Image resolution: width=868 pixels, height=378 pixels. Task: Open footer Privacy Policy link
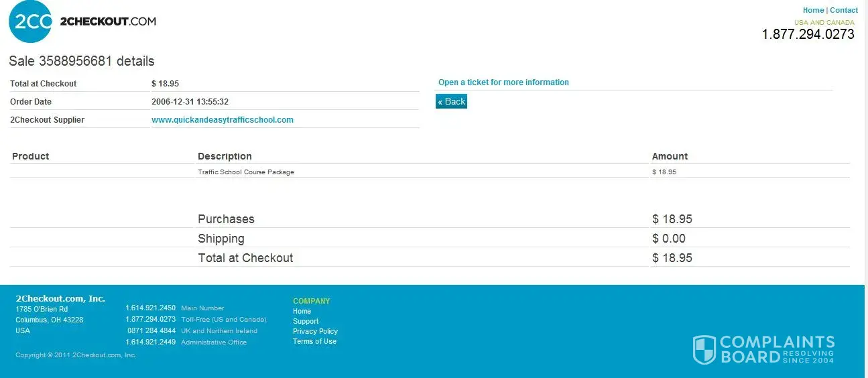point(315,331)
